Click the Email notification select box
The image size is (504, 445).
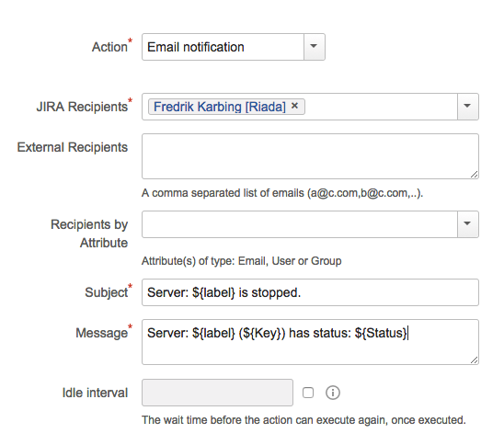[x=234, y=47]
